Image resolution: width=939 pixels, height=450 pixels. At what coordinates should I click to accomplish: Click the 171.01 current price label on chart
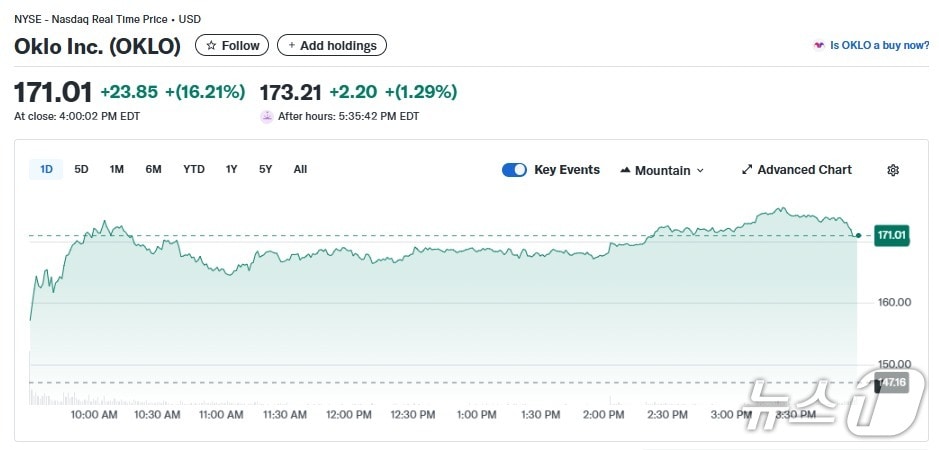891,236
